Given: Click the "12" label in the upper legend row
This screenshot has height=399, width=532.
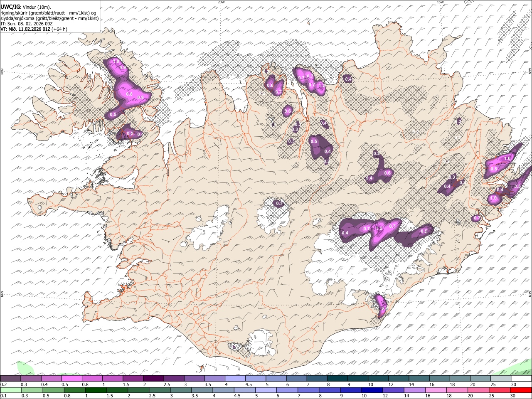Looking at the screenshot, I should (392, 384).
